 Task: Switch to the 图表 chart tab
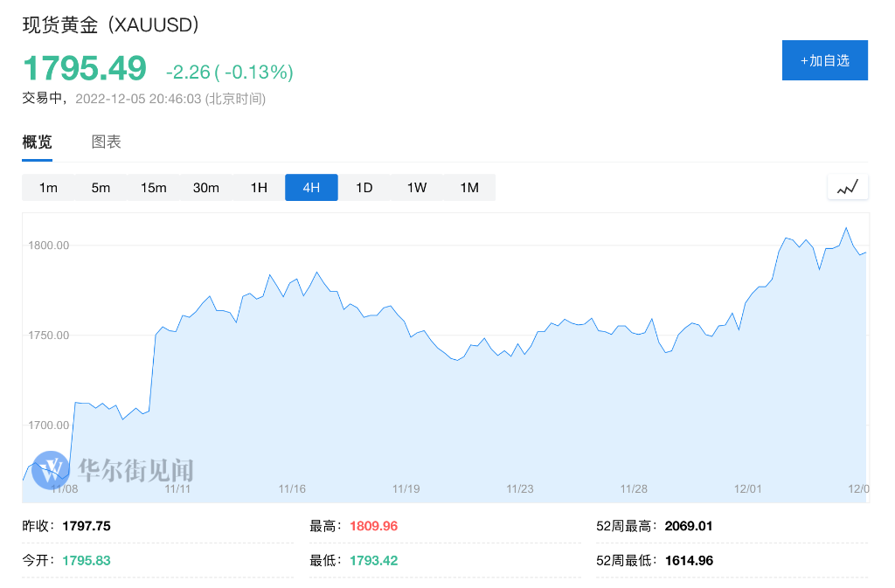click(x=107, y=142)
